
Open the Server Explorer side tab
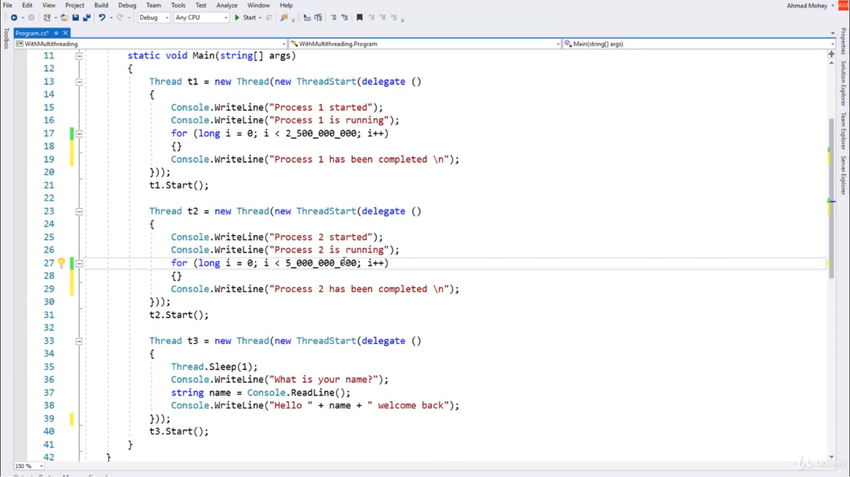coord(843,175)
